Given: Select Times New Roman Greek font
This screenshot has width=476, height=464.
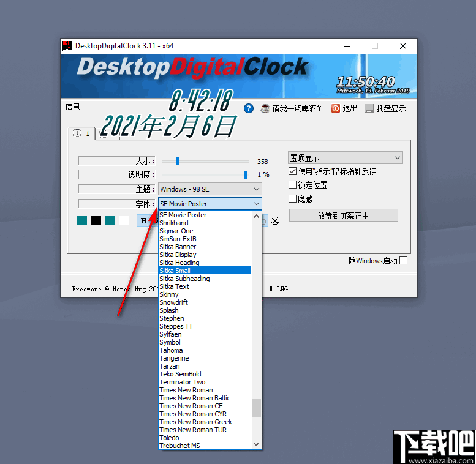Looking at the screenshot, I should tap(205, 422).
